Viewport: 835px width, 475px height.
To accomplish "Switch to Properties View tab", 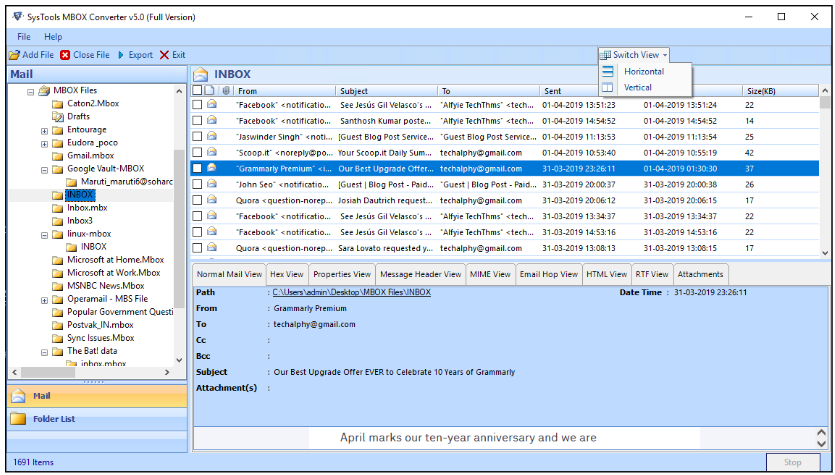I will [x=342, y=274].
